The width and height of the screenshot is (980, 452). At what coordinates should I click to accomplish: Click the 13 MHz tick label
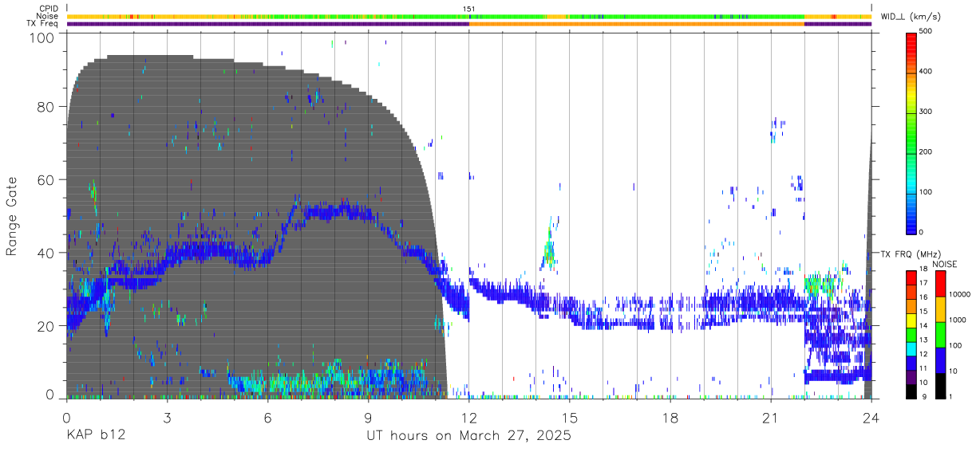(925, 340)
